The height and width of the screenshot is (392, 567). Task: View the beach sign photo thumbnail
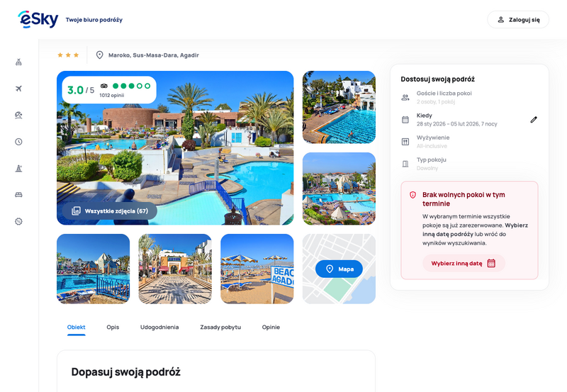coord(257,269)
